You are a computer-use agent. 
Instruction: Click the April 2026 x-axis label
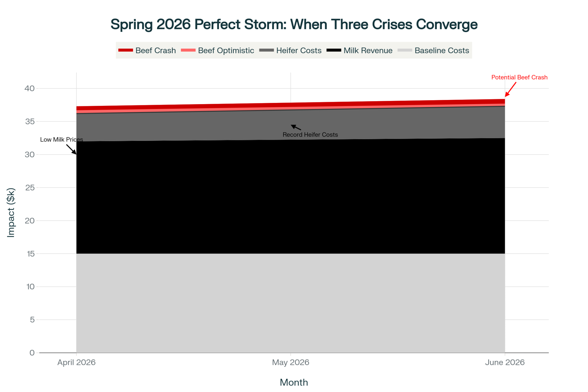[76, 362]
